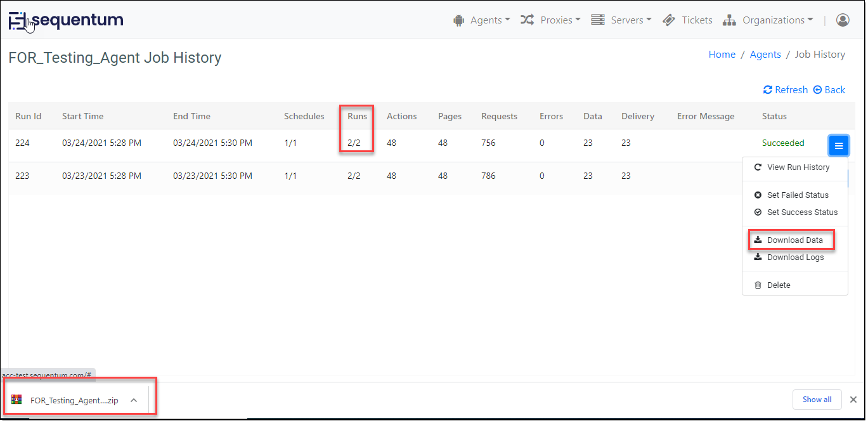Open the user account profile icon
This screenshot has height=423, width=868.
point(843,20)
